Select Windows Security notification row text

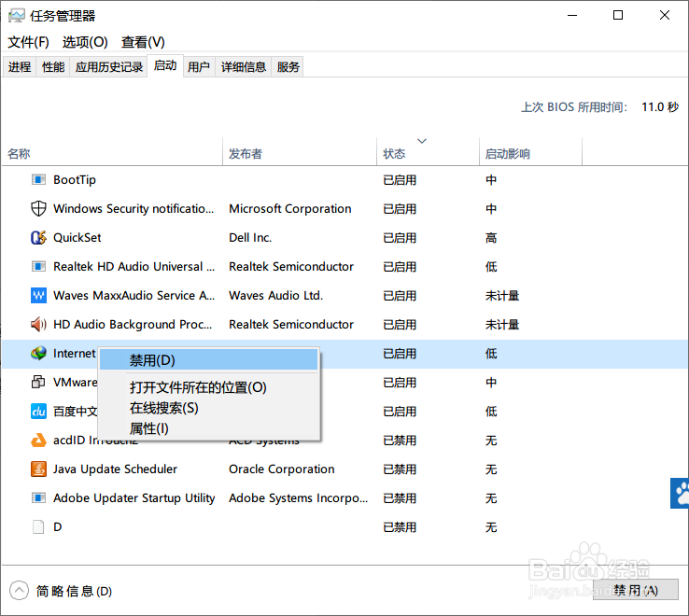point(134,209)
